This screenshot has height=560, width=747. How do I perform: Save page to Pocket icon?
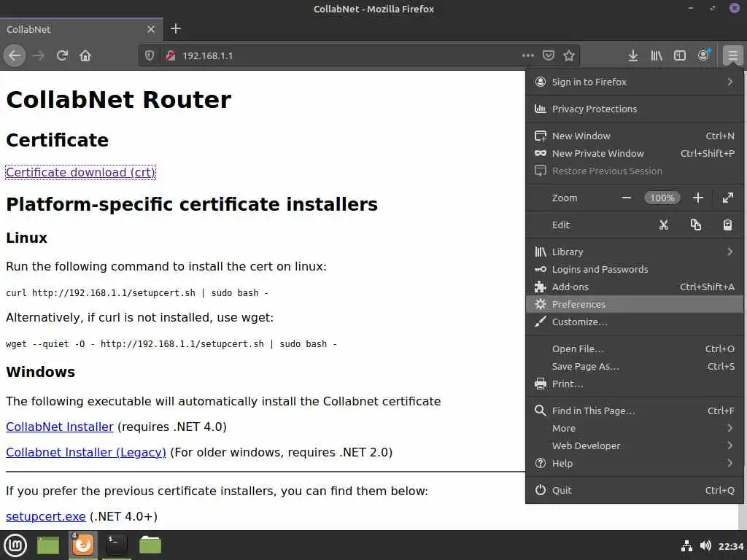coord(549,55)
